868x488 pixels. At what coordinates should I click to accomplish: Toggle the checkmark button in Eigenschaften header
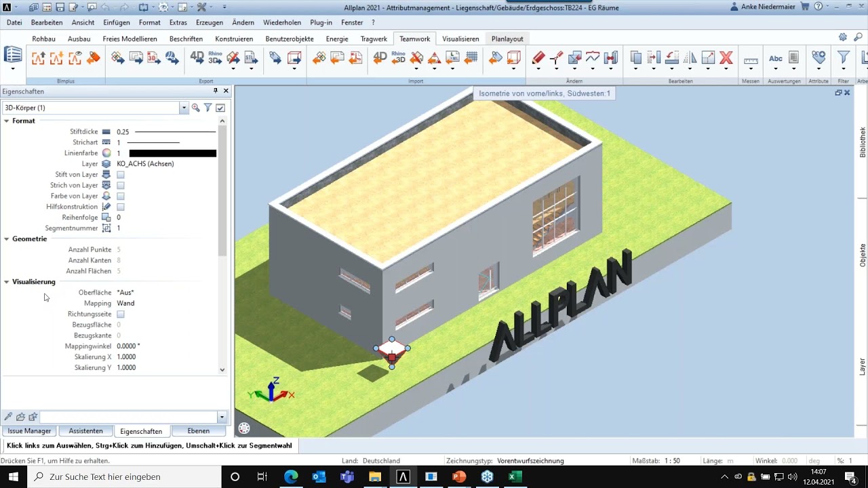(x=220, y=108)
